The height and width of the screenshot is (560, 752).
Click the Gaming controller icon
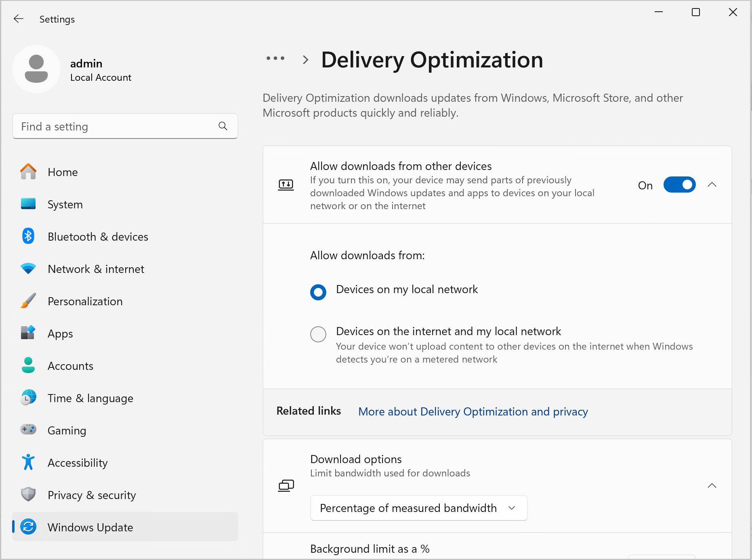tap(28, 429)
